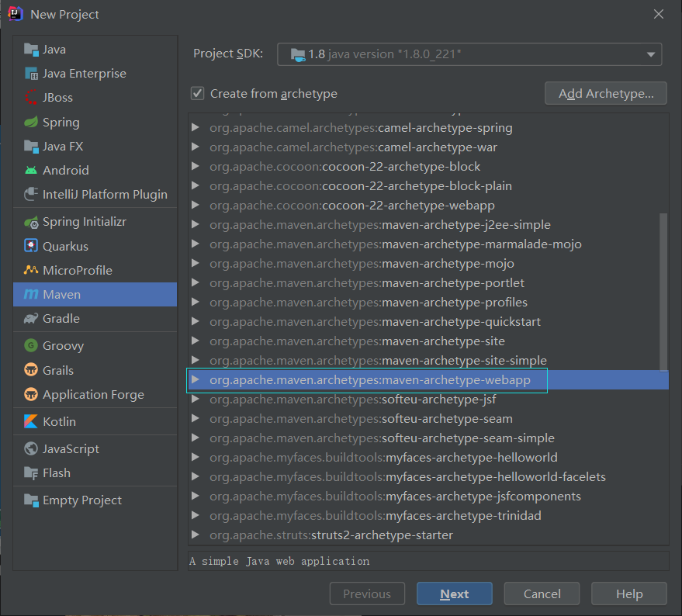Click the Previous button
This screenshot has height=616, width=682.
(367, 594)
